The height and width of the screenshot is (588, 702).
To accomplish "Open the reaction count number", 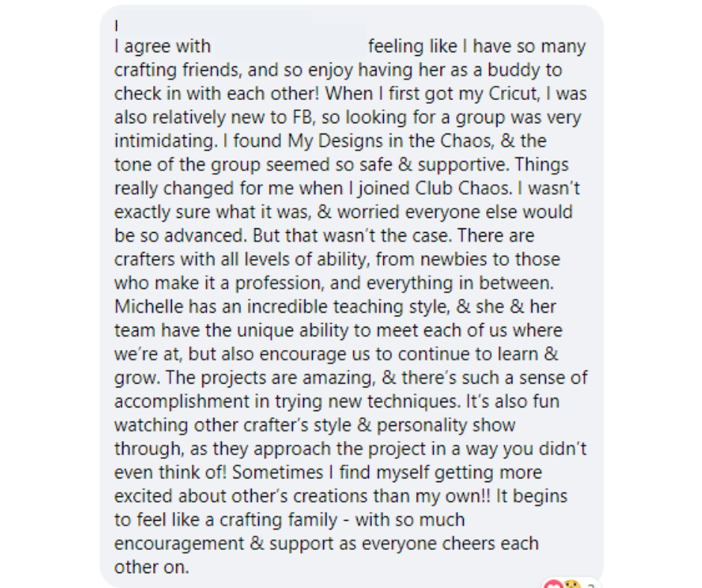I will 590,585.
